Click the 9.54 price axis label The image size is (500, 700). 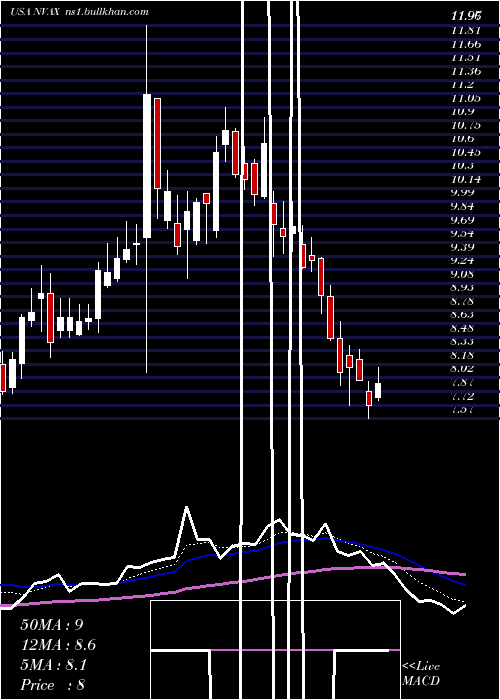click(464, 233)
